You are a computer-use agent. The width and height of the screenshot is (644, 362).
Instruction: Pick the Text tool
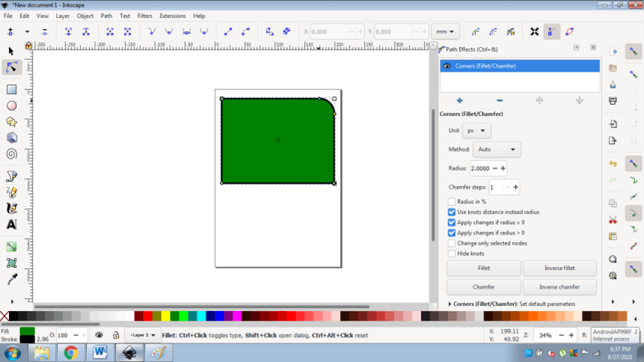coord(11,224)
